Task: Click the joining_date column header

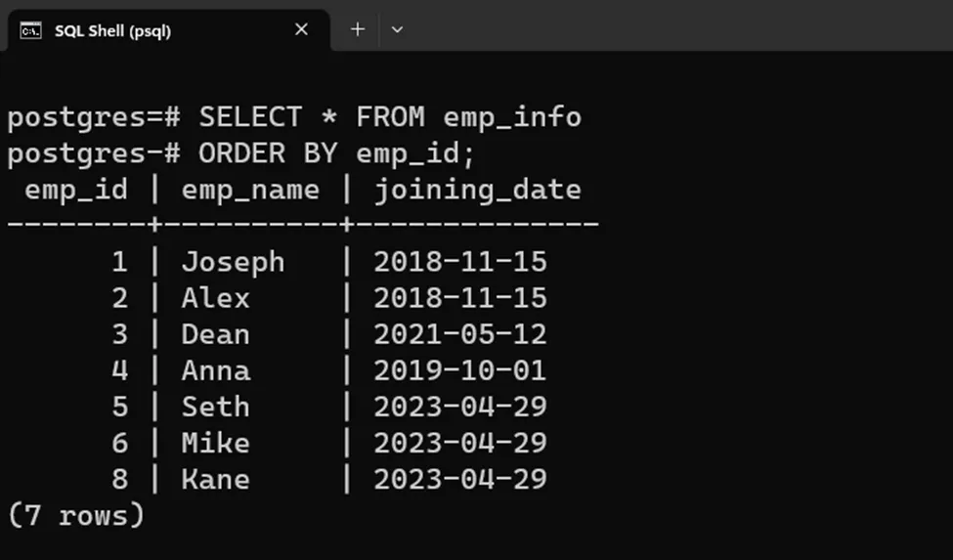Action: (x=477, y=190)
